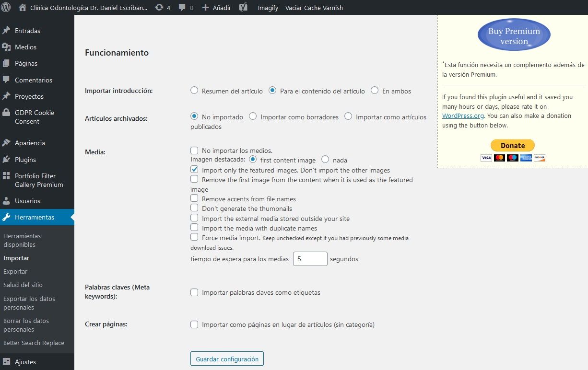Click the media wait time seconds field
This screenshot has width=588, height=370.
pos(310,259)
